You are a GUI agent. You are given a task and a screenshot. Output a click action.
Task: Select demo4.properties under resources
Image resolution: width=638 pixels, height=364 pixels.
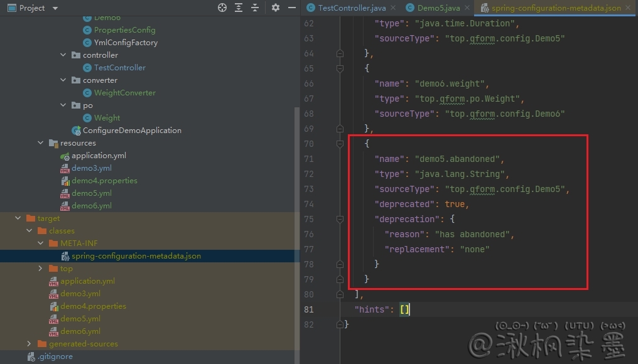[x=104, y=181]
